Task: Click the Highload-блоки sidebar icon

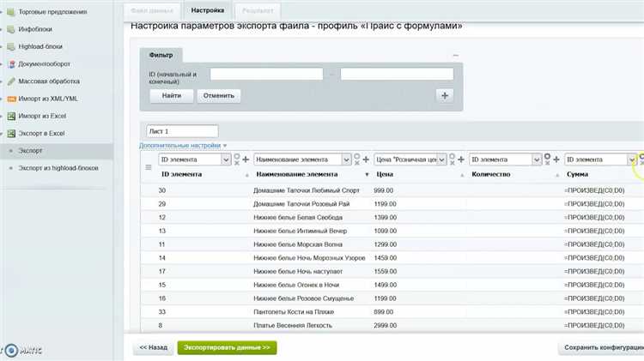Action: tap(11, 47)
